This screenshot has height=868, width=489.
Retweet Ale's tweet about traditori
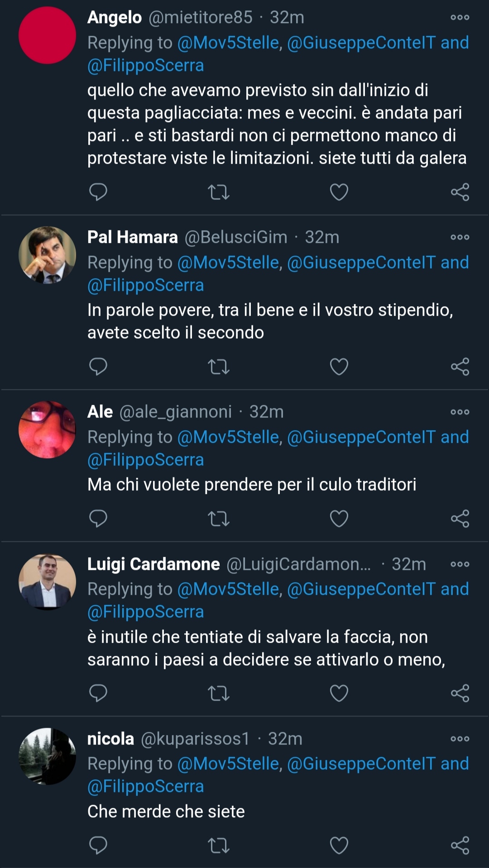(x=219, y=519)
